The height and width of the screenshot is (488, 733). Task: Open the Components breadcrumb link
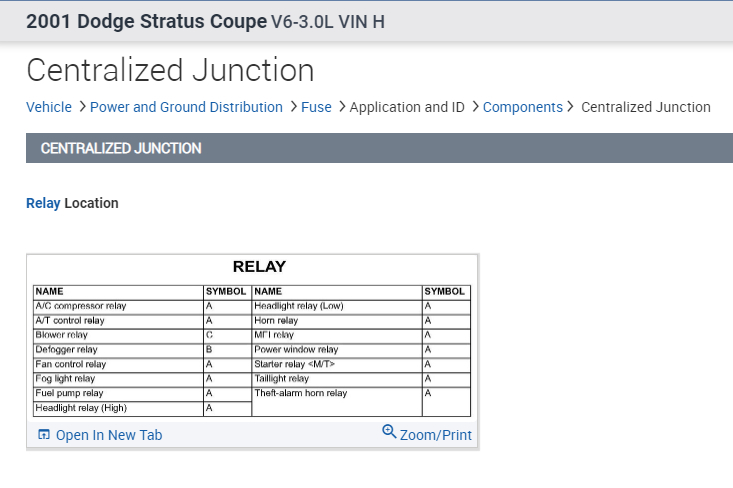[523, 107]
